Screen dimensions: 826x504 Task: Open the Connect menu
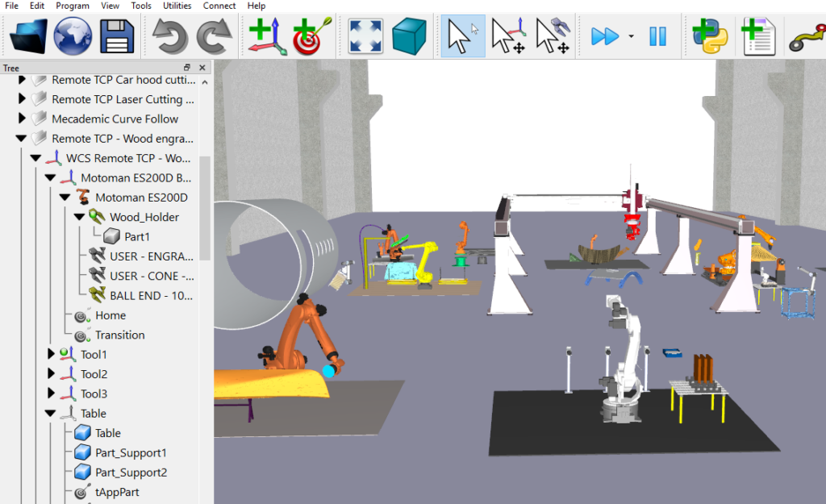coord(219,6)
